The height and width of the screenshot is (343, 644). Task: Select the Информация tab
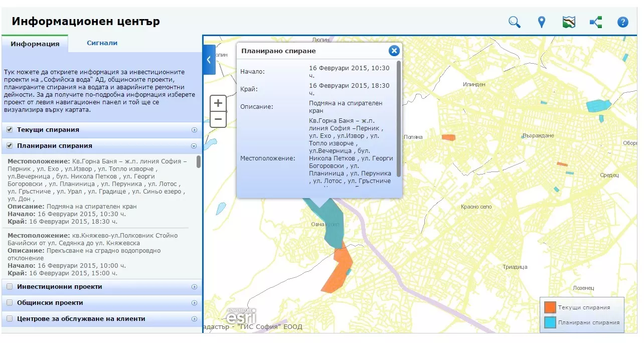pos(35,44)
